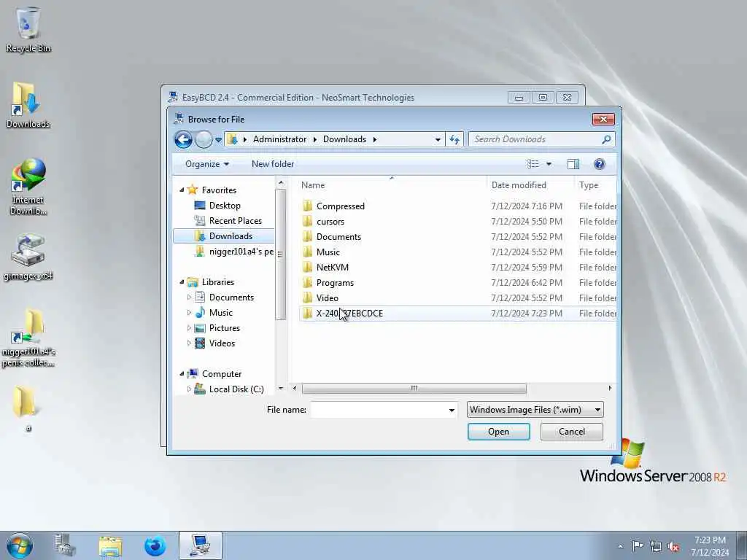Collapse the Libraries group triangle
This screenshot has height=560, width=747.
[x=182, y=282]
